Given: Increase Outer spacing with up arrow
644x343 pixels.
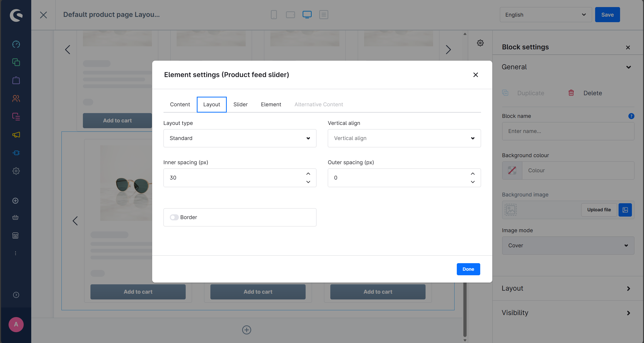Looking at the screenshot, I should [473, 174].
